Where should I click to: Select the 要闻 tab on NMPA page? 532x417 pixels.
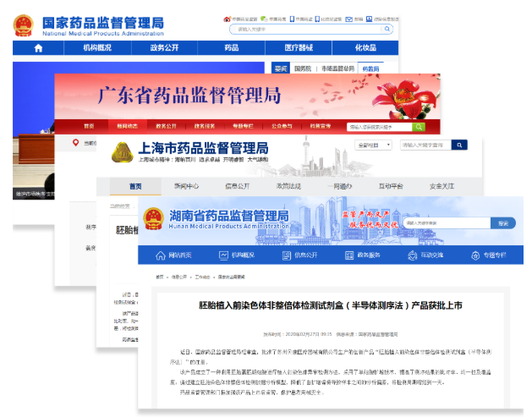[x=281, y=69]
